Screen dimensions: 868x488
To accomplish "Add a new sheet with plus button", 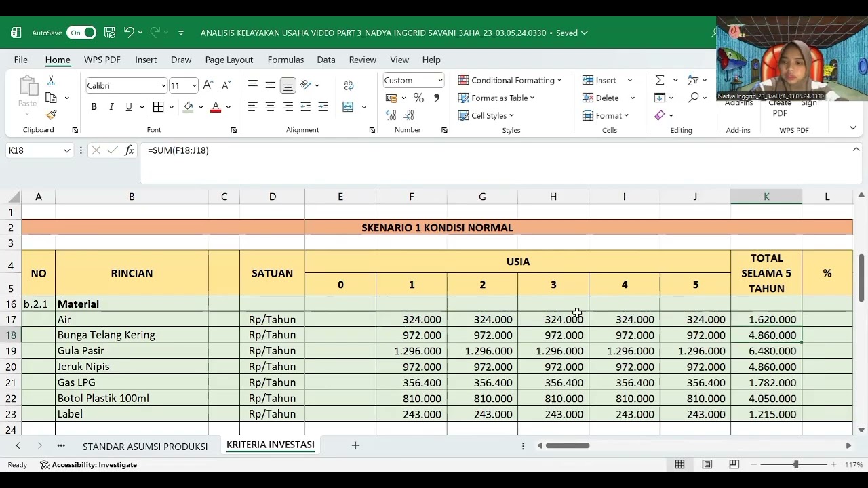I will point(355,445).
